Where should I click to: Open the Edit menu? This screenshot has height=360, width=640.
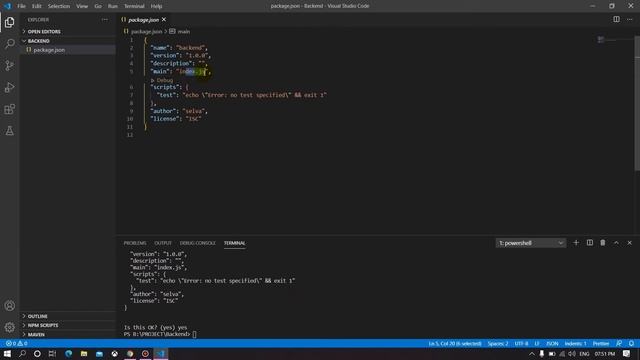pyautogui.click(x=37, y=6)
